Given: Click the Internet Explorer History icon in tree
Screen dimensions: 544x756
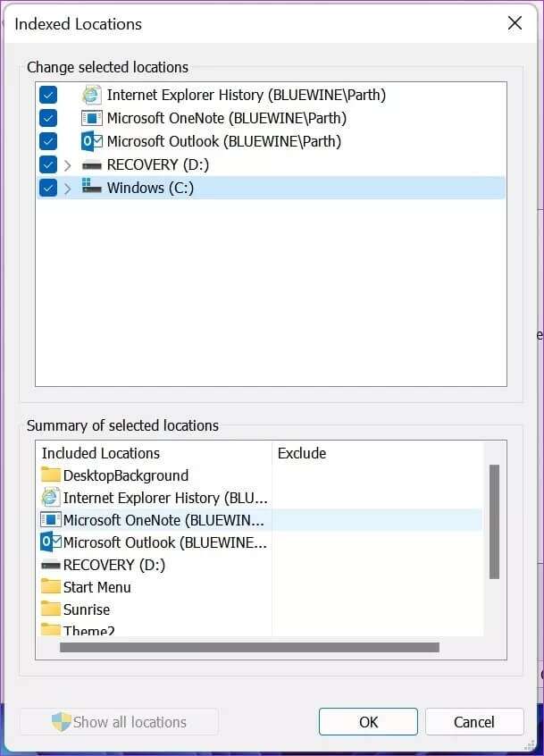Looking at the screenshot, I should click(91, 95).
